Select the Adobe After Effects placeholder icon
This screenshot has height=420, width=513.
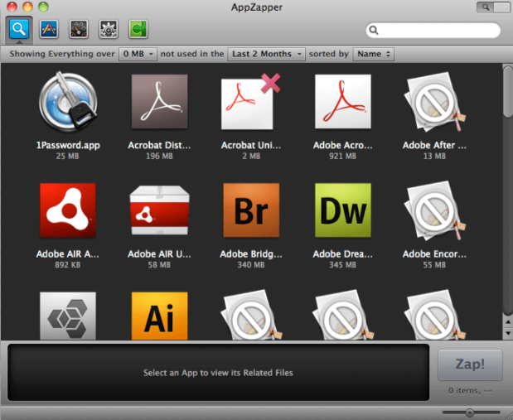pyautogui.click(x=434, y=102)
